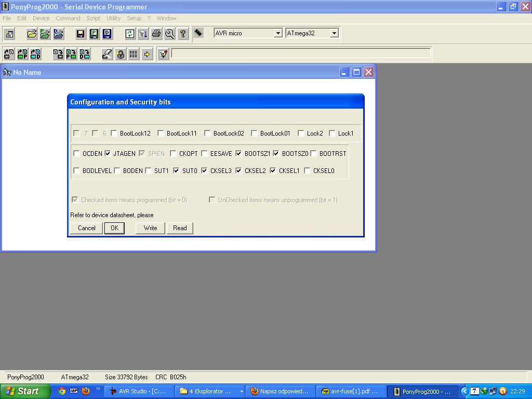The width and height of the screenshot is (532, 399).
Task: Expand the Eksplorator taskbar group arrow
Action: pos(242,392)
